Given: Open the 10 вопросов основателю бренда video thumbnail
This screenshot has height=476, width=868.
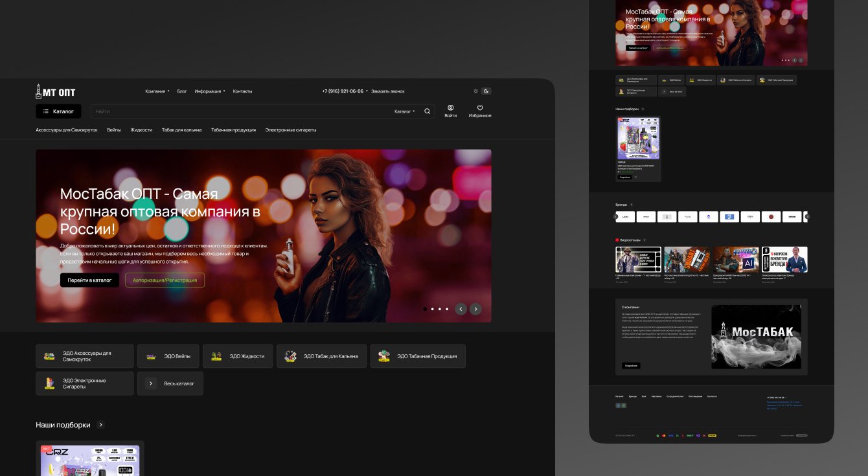Looking at the screenshot, I should [784, 259].
